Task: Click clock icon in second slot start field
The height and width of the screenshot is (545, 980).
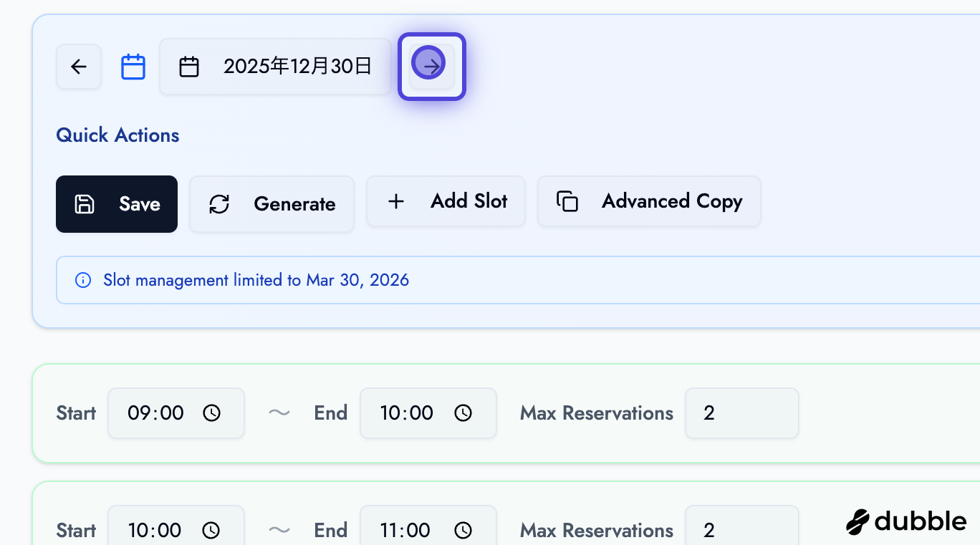Action: (212, 531)
